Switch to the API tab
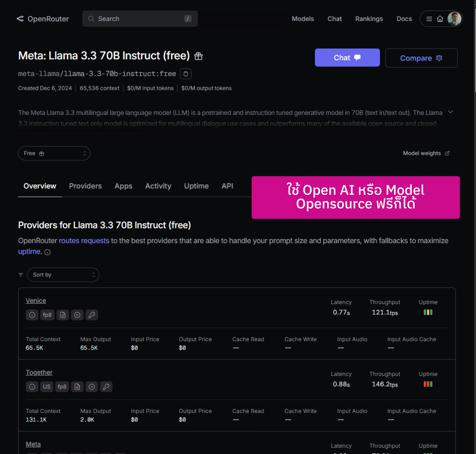 coord(227,186)
